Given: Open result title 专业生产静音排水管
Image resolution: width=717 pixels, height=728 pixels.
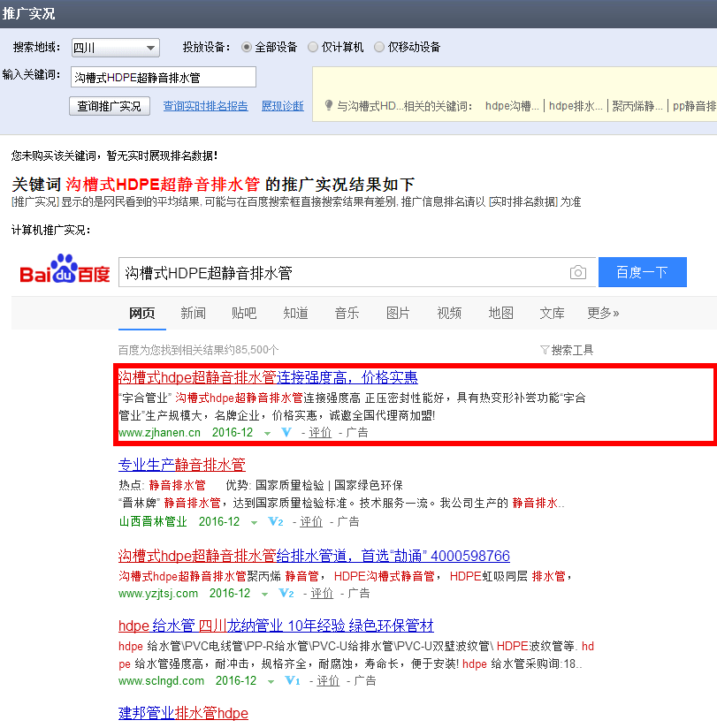Looking at the screenshot, I should [x=182, y=465].
